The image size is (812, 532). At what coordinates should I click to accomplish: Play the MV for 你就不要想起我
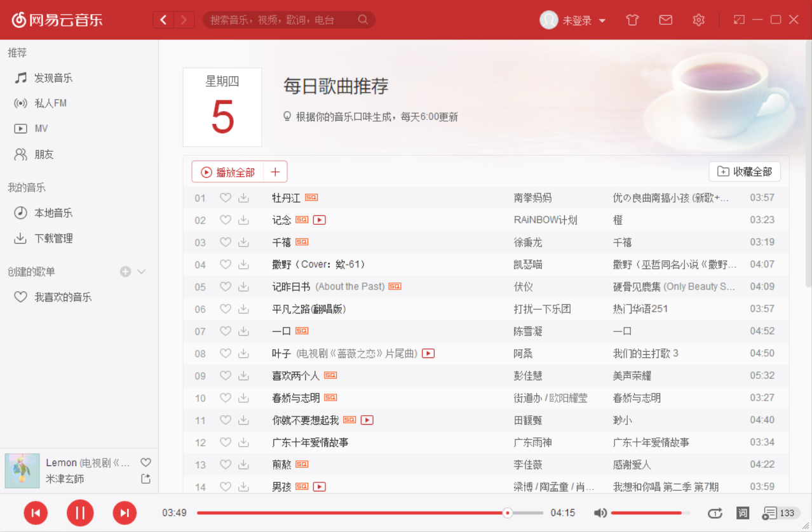click(367, 420)
